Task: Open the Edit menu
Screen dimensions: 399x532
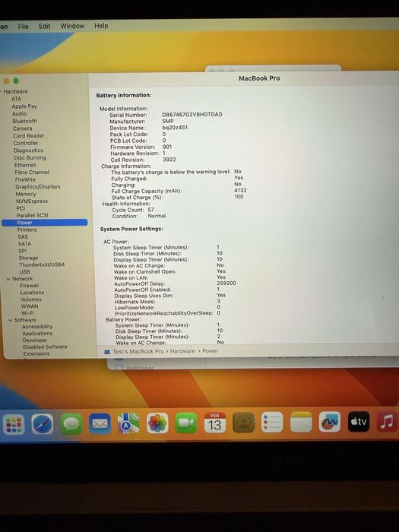Action: [44, 26]
